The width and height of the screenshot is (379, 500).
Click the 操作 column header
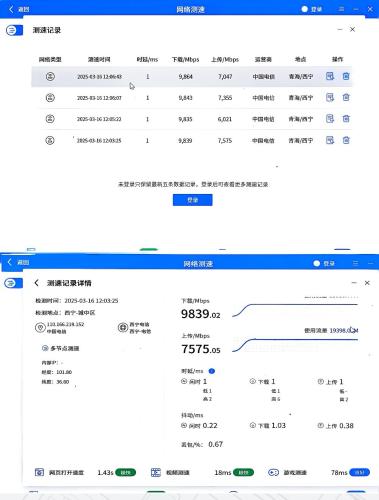(x=337, y=59)
